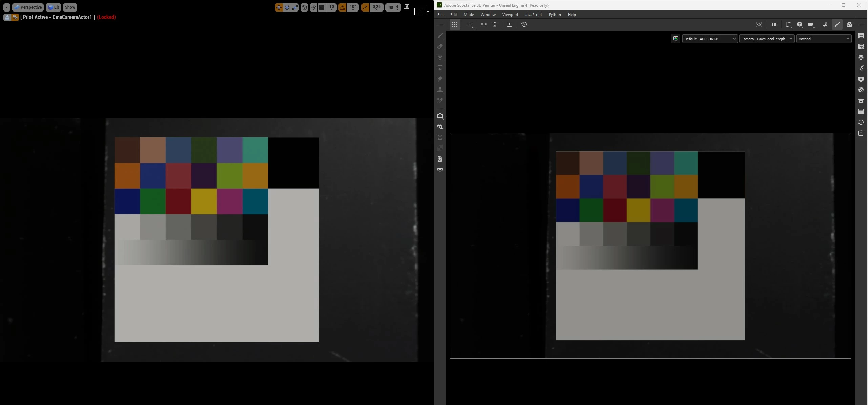Open the History clock icon on right dock

pos(861,122)
